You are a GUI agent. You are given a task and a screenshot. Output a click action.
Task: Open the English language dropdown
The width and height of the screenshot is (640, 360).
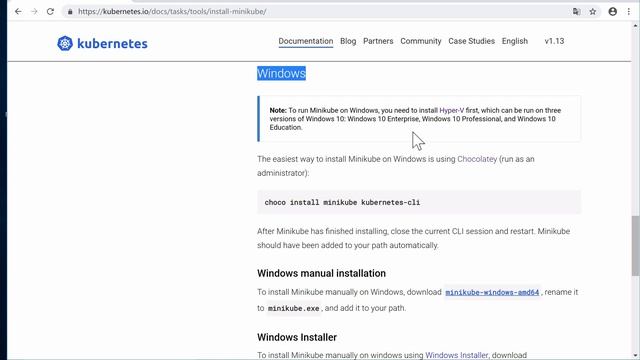tap(515, 41)
